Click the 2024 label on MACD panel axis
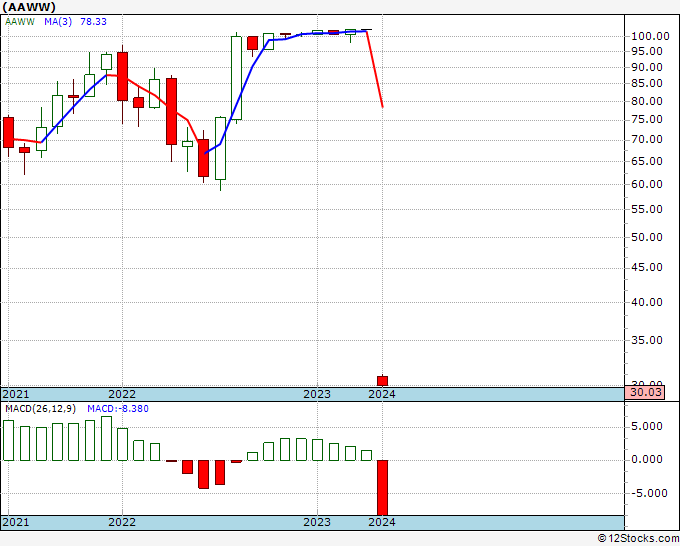Screen dimensions: 680x546 pyautogui.click(x=382, y=523)
